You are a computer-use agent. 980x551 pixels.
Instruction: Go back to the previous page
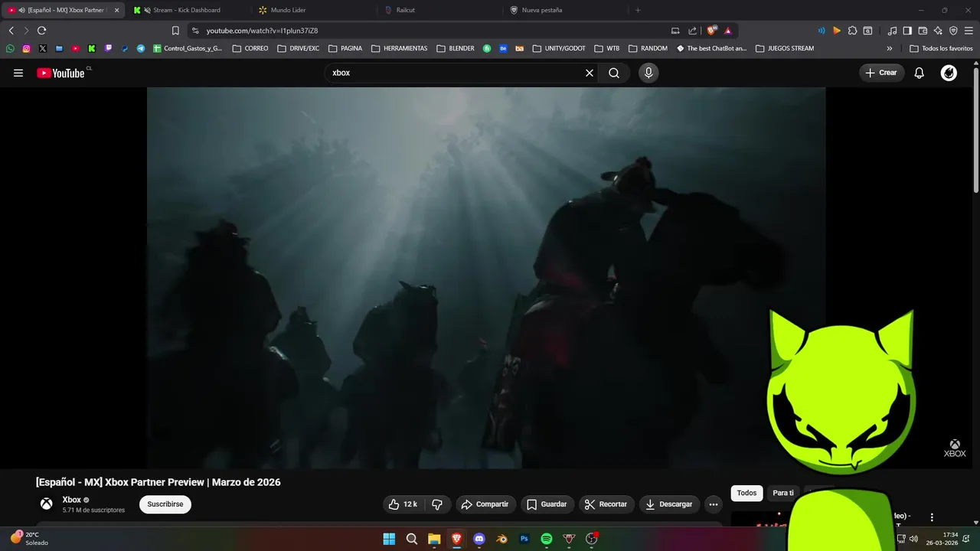11,31
